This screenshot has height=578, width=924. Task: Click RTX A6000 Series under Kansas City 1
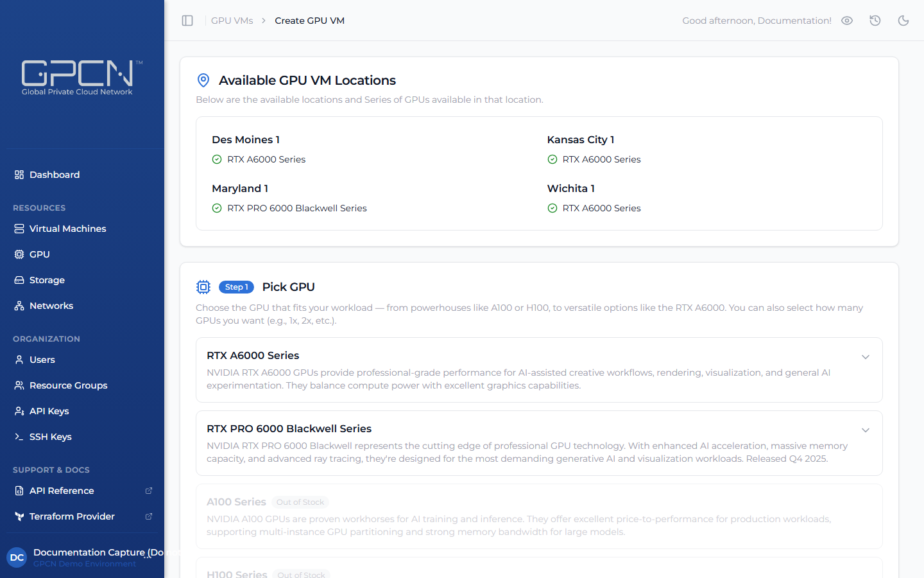pyautogui.click(x=602, y=159)
